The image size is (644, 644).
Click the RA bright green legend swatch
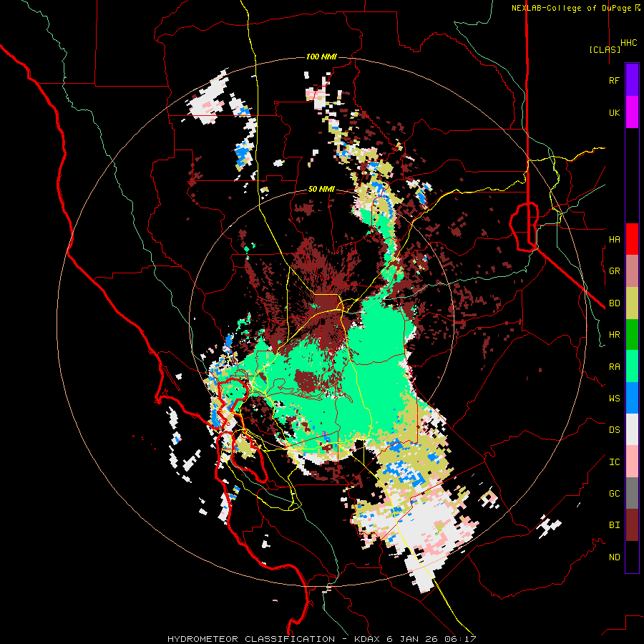tap(632, 366)
